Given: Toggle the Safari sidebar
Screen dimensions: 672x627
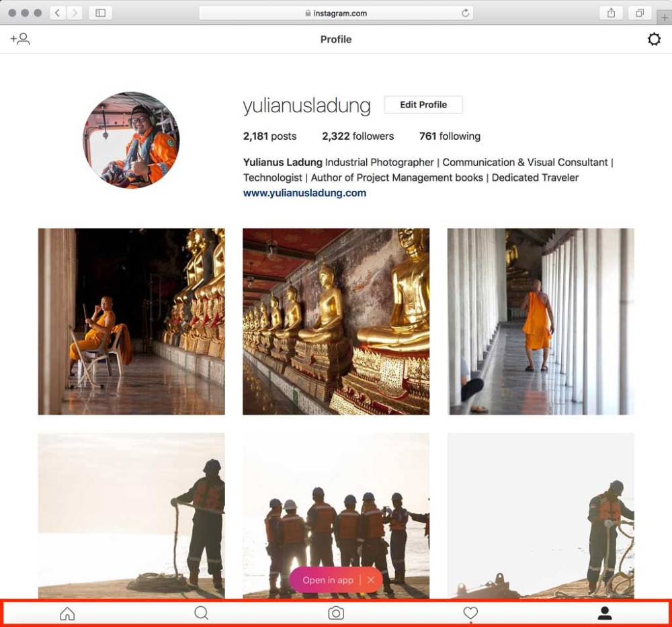Looking at the screenshot, I should click(x=100, y=13).
